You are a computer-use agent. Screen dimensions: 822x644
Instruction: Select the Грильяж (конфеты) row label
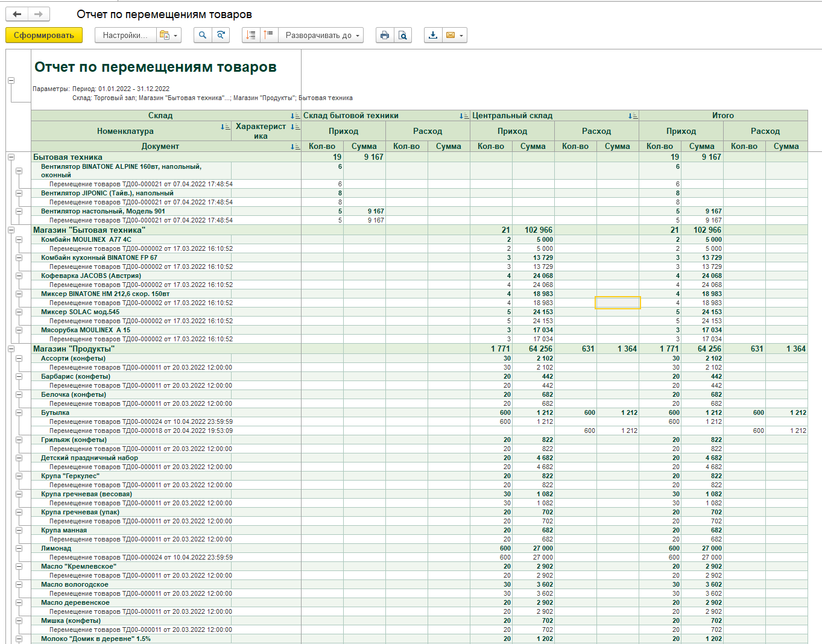pyautogui.click(x=74, y=440)
